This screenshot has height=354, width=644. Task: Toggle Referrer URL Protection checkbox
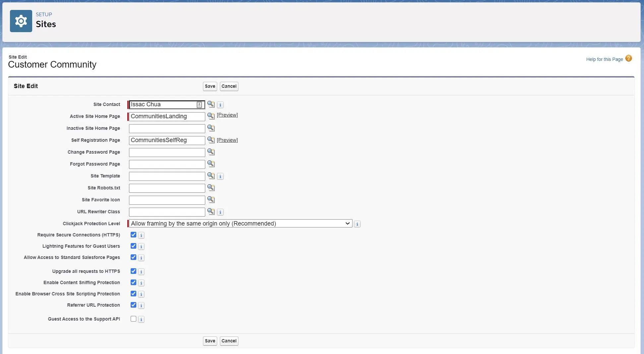pos(133,305)
